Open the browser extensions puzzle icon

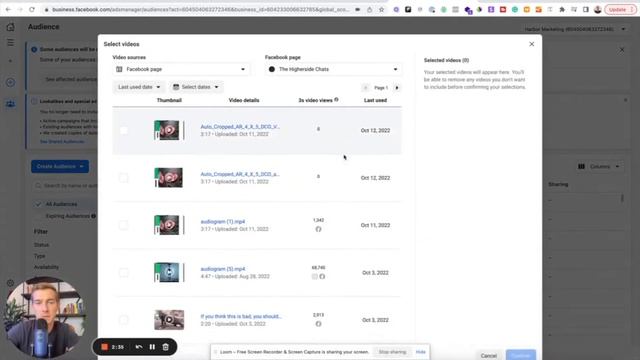click(562, 9)
